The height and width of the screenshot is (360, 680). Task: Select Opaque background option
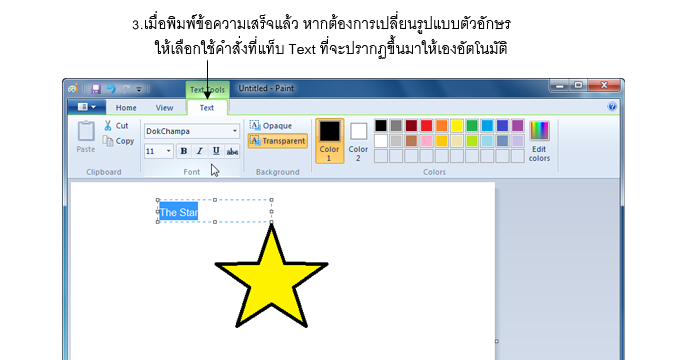click(271, 126)
